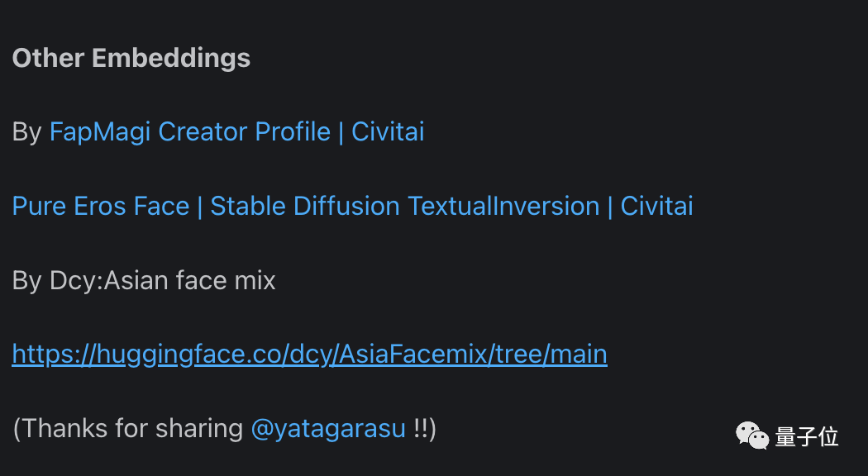Image resolution: width=868 pixels, height=476 pixels.
Task: Open the Pure Eros Face link
Action: point(101,206)
